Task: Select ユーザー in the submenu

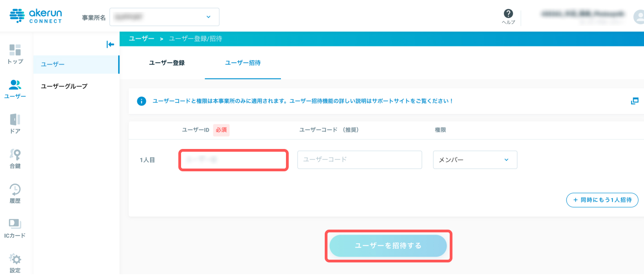Action: [x=76, y=64]
